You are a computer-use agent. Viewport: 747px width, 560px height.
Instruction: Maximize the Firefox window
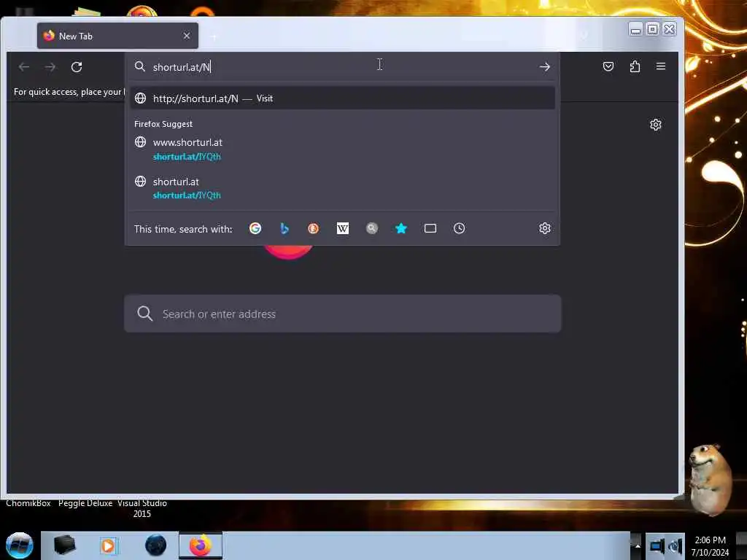point(653,29)
